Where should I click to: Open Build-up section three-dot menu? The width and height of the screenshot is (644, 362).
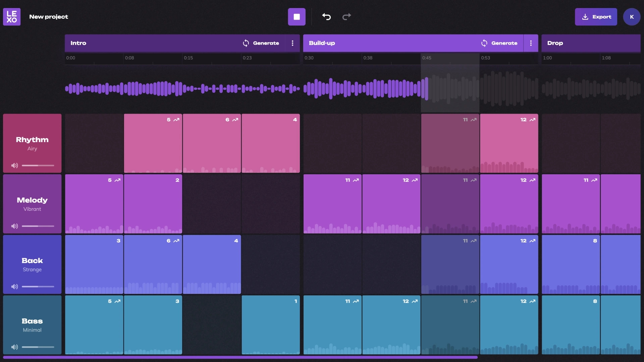tap(531, 43)
